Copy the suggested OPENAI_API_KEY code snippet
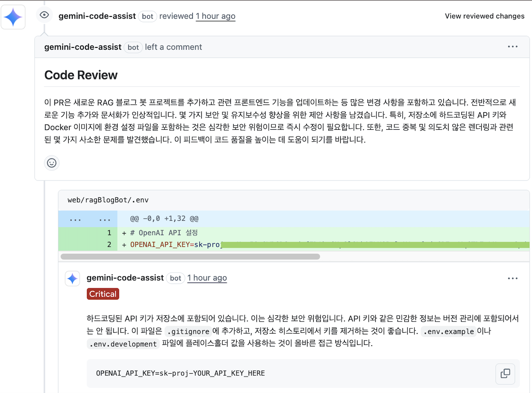 [x=505, y=373]
